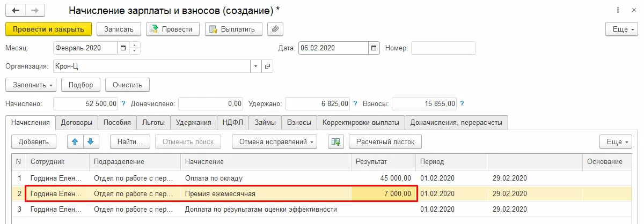
Task: Move row up with blue arrow
Action: (x=75, y=141)
